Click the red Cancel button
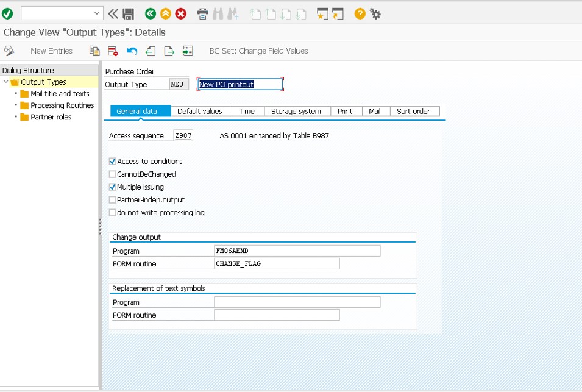This screenshot has height=392, width=582. tap(181, 14)
